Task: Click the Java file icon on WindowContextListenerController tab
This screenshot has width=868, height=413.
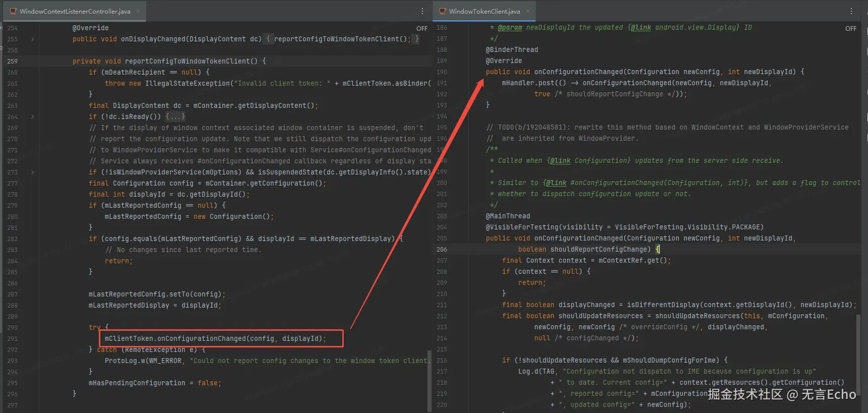Action: [13, 11]
